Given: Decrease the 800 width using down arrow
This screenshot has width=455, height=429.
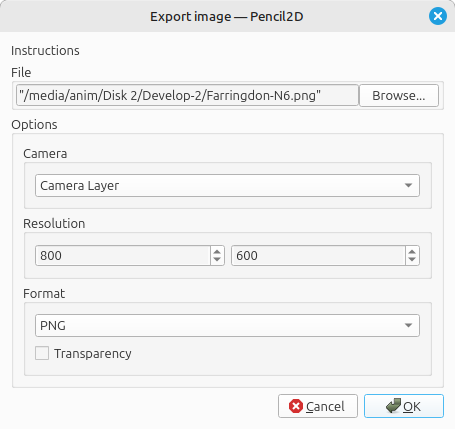Looking at the screenshot, I should click(x=217, y=259).
